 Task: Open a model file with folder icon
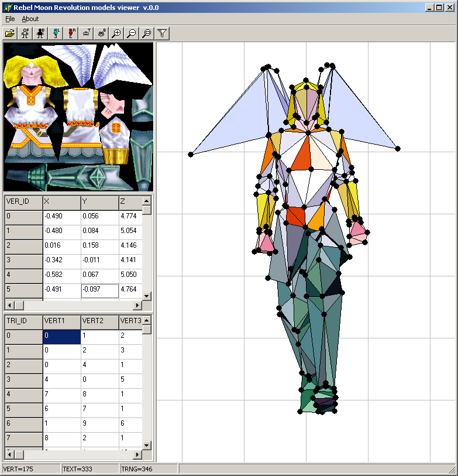[x=10, y=33]
